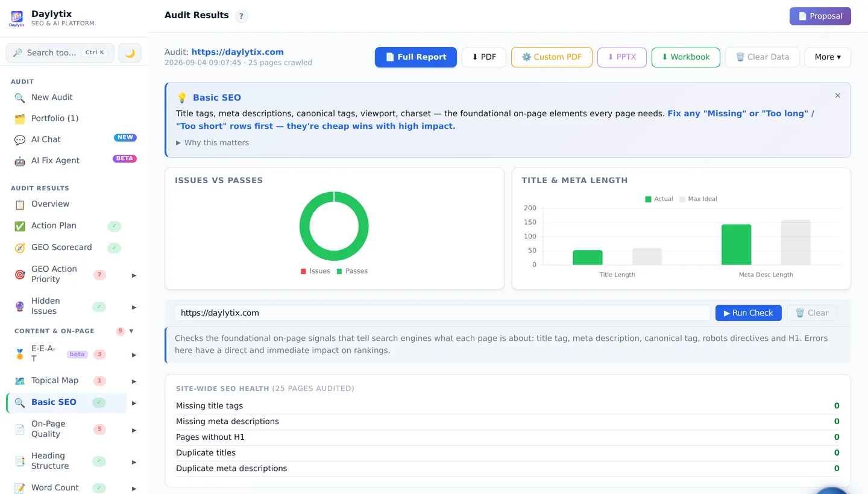Click the URL input field with https://daylytix.com

coord(442,313)
